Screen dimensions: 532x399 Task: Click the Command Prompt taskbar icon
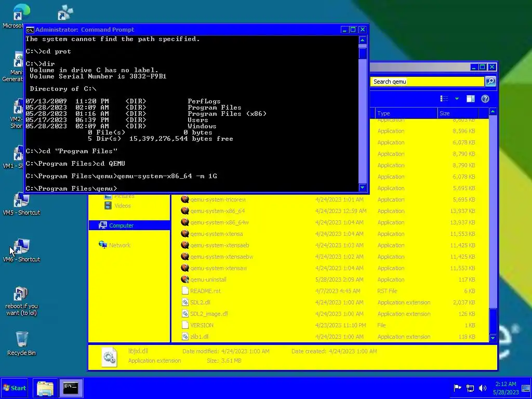point(71,388)
